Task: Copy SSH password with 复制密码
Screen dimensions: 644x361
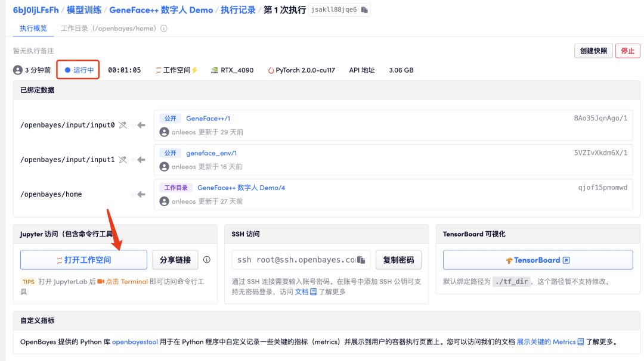Action: coord(398,260)
